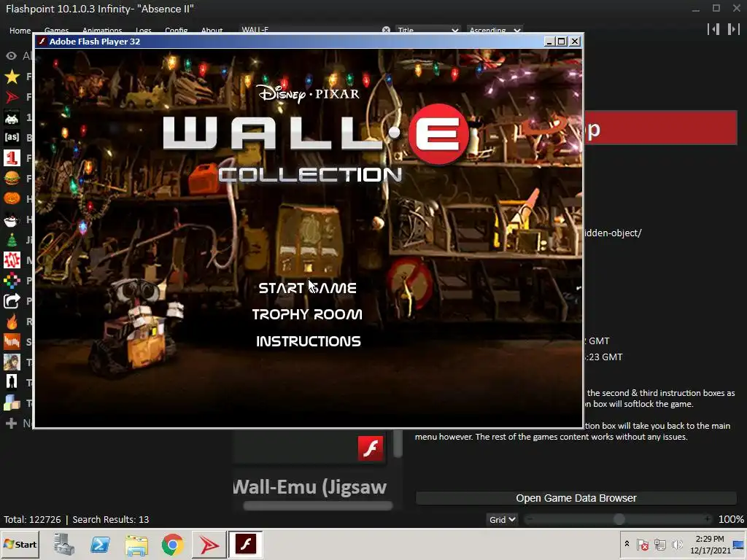The width and height of the screenshot is (747, 560).
Task: Click Open Game Data Browser button
Action: coord(576,498)
